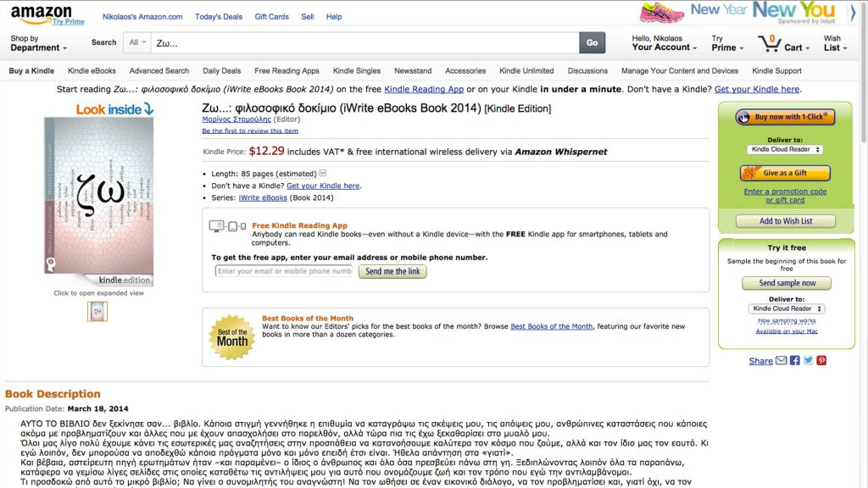The image size is (868, 488).
Task: Share on Twitter icon
Action: [808, 360]
